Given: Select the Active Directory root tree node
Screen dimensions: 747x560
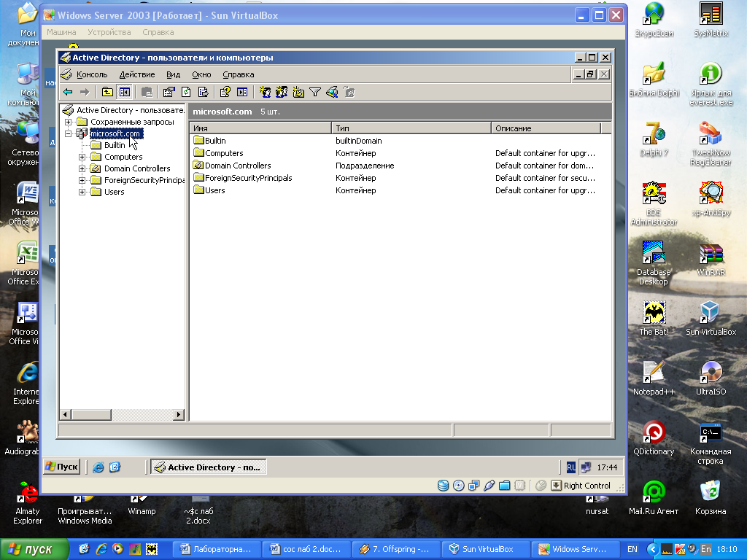Looking at the screenshot, I should tap(124, 110).
